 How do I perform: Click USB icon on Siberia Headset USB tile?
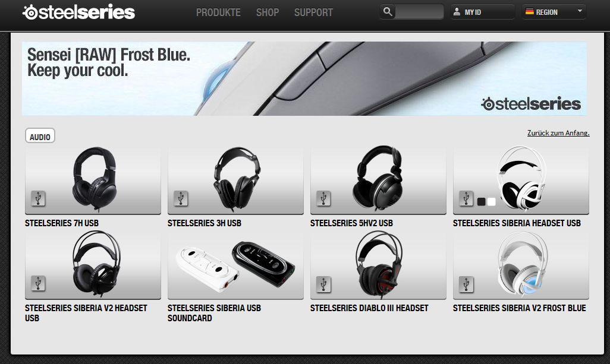467,198
